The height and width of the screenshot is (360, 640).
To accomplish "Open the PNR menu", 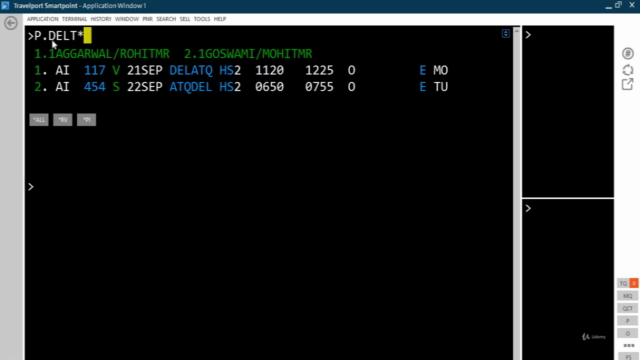I will [x=147, y=19].
